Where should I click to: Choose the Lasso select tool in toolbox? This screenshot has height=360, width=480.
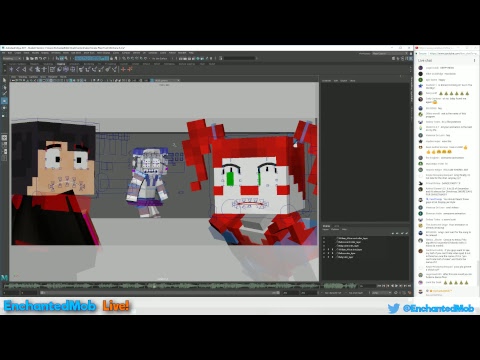coord(4,87)
